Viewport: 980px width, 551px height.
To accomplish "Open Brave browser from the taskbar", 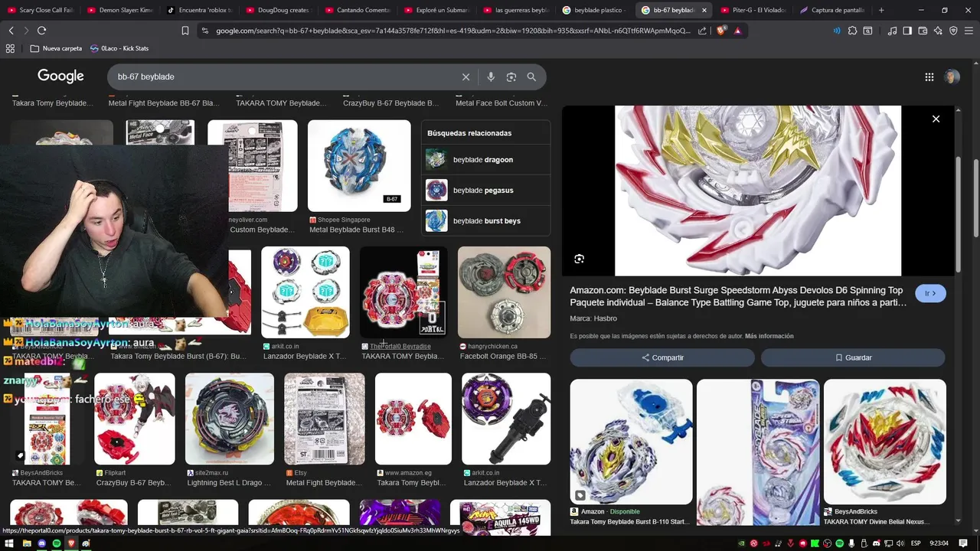I will (x=71, y=543).
